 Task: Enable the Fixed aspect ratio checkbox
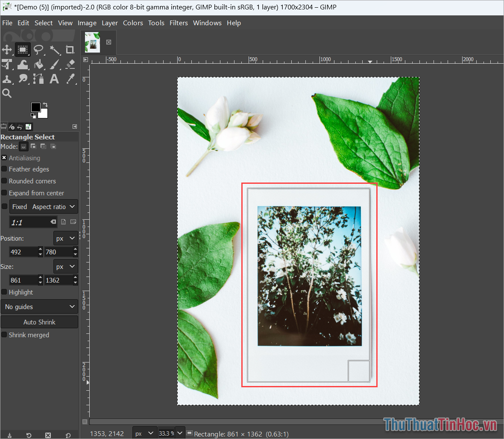(5, 206)
